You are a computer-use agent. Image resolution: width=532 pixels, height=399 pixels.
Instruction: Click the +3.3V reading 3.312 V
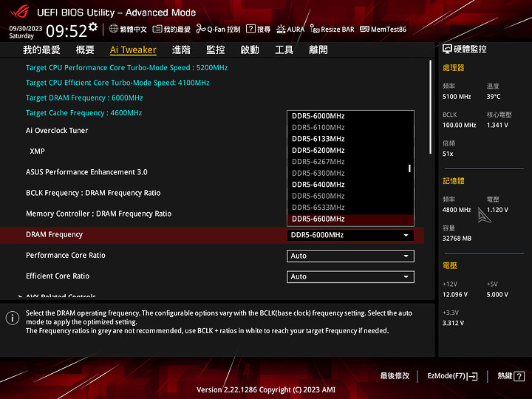click(453, 323)
